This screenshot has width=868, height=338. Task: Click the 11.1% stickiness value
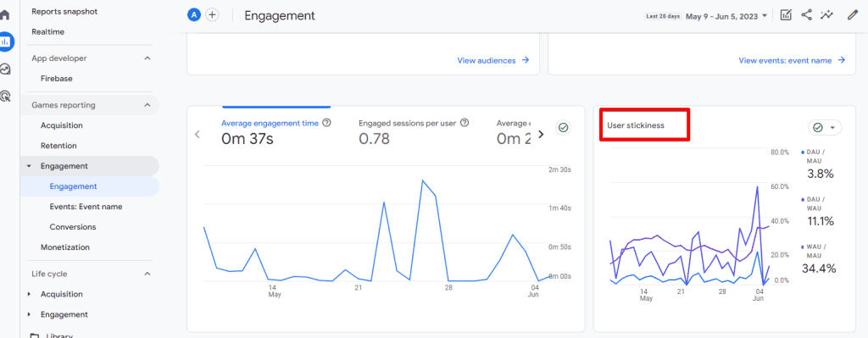tap(820, 221)
